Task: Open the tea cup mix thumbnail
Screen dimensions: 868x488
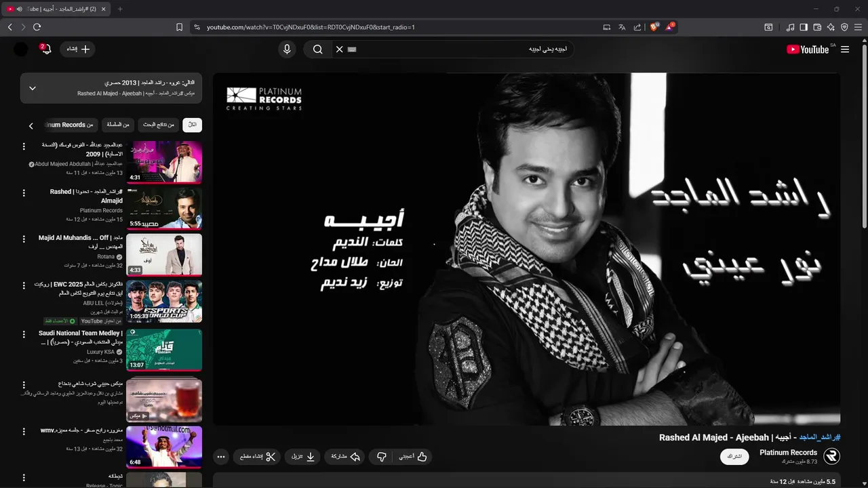Action: click(164, 399)
